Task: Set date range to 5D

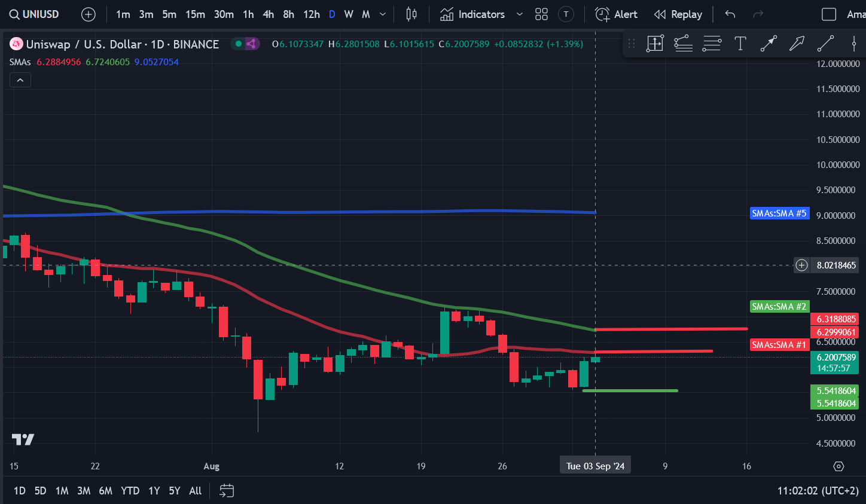Action: click(40, 491)
